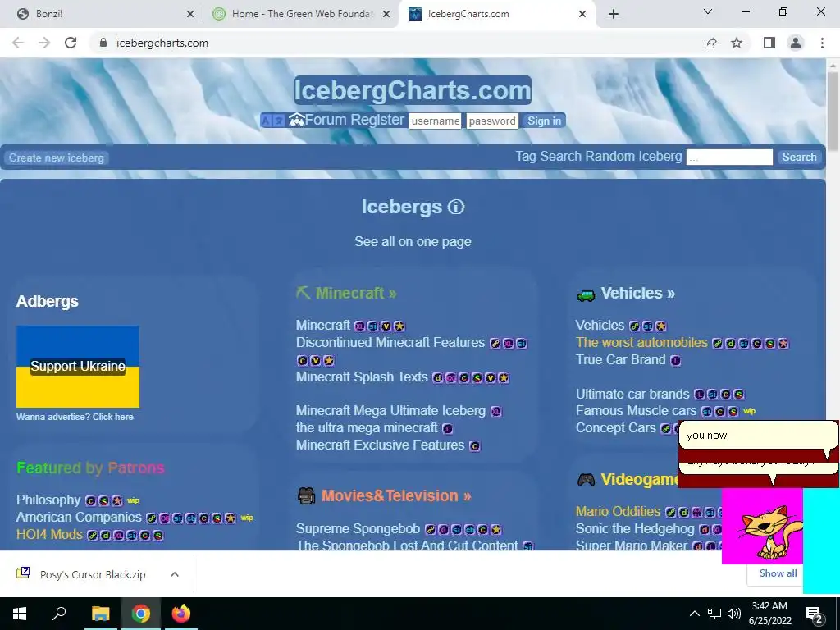The height and width of the screenshot is (630, 840).
Task: Click the Search button
Action: [799, 157]
